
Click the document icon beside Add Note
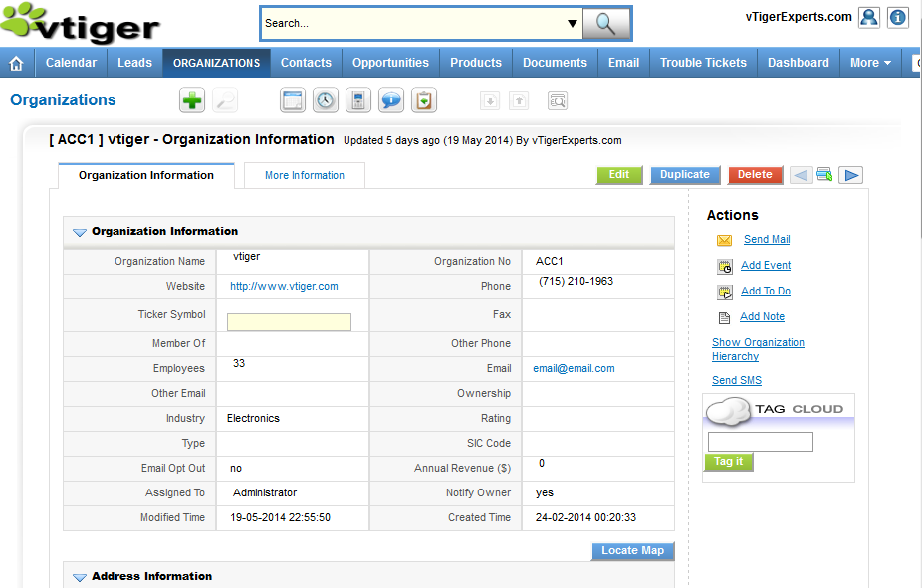point(725,317)
